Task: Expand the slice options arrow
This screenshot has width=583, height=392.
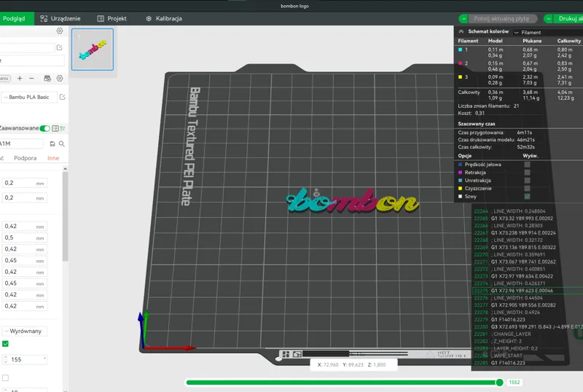Action: pos(463,19)
